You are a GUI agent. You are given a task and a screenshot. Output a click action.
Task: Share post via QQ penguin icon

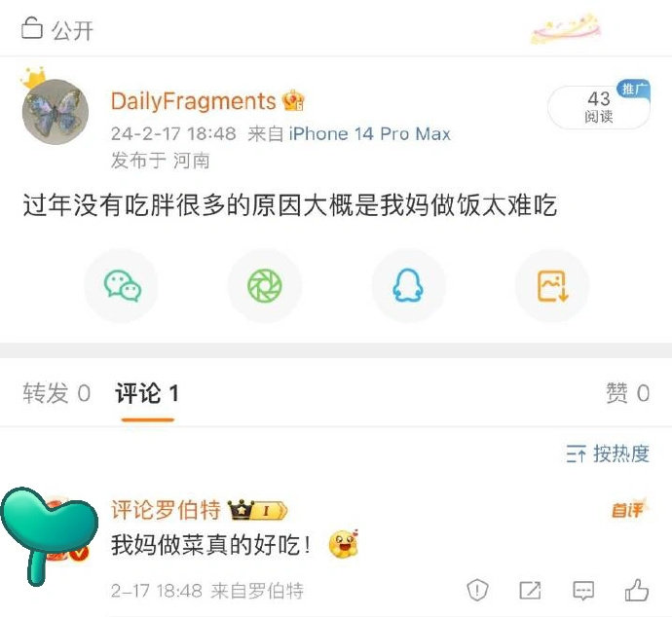coord(408,285)
